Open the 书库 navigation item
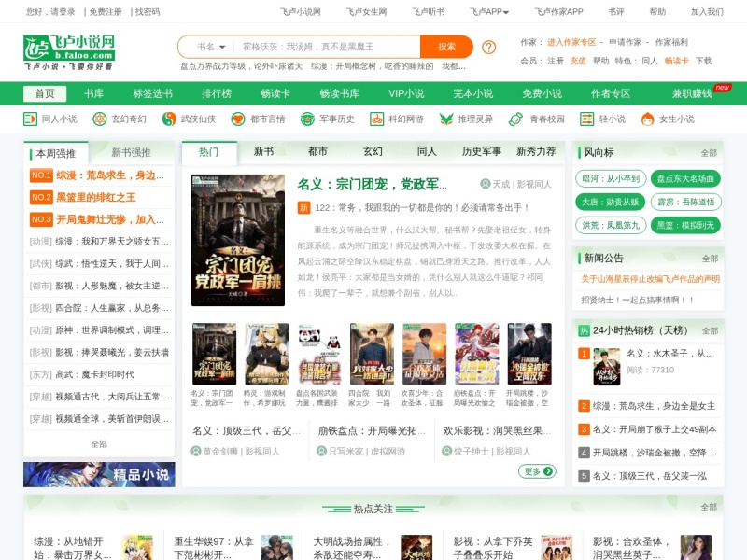 (93, 93)
